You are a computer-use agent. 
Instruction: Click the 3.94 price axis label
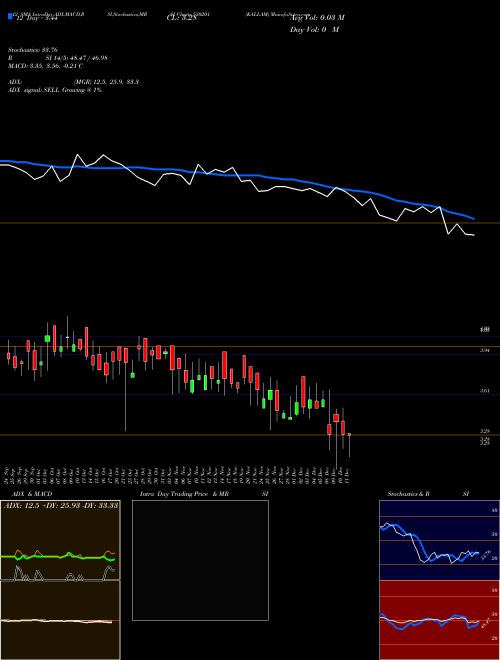click(485, 350)
